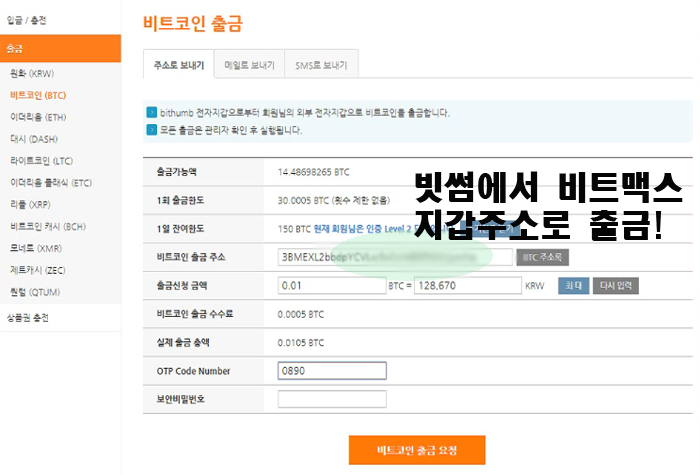The height and width of the screenshot is (475, 700).
Task: Click the 실제 출금 총액 label
Action: (183, 342)
